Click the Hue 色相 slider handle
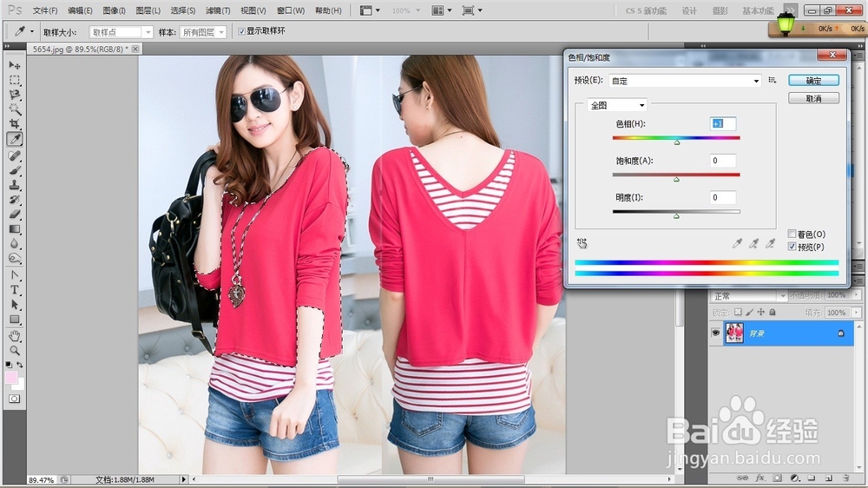The image size is (868, 488). (676, 142)
